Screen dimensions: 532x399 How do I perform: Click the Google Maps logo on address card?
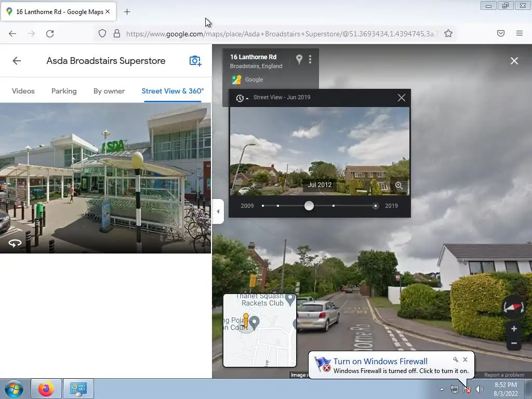pyautogui.click(x=236, y=79)
